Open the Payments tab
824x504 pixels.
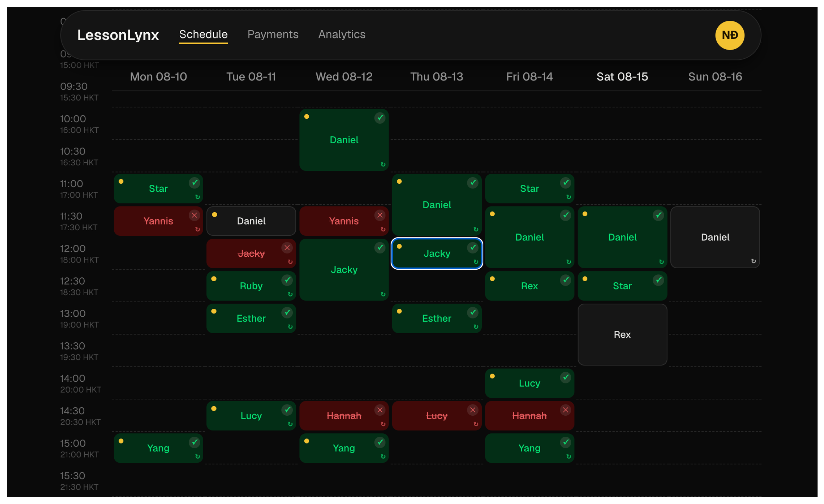click(x=273, y=34)
